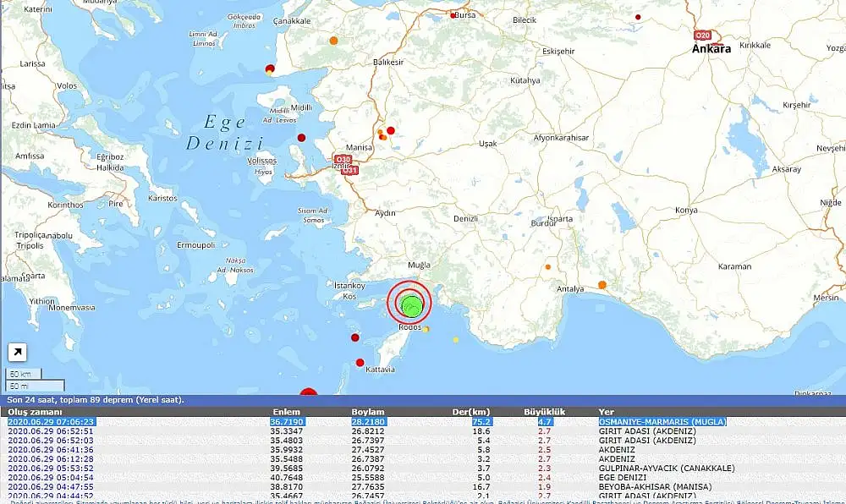Click the dark red dot northwest of Ankara
Screen dimensions: 846x504
click(x=638, y=17)
